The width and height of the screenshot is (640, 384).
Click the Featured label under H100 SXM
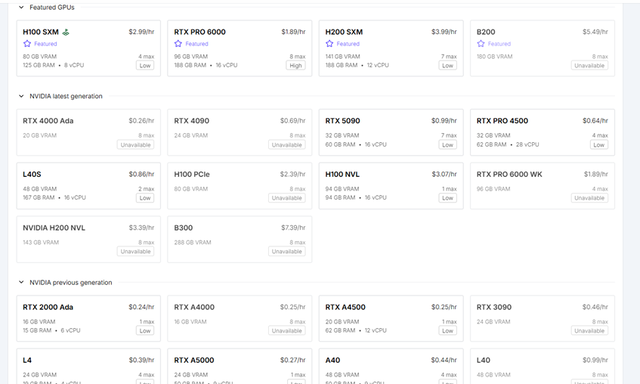(x=45, y=44)
